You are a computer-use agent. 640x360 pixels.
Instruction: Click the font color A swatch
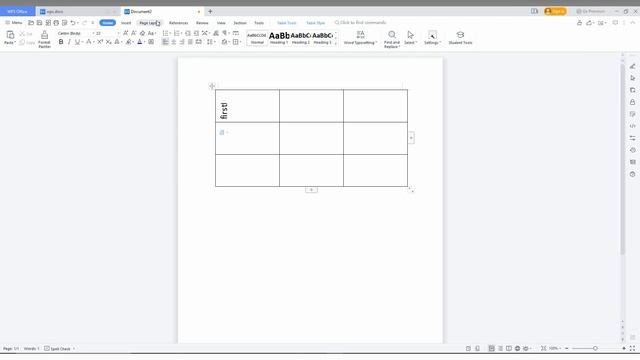click(140, 42)
